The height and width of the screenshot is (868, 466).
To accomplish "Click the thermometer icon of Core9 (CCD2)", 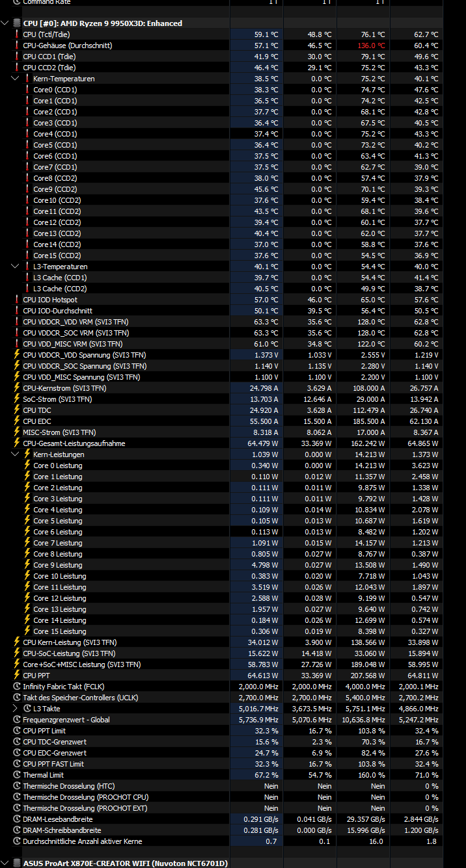I will click(x=27, y=189).
